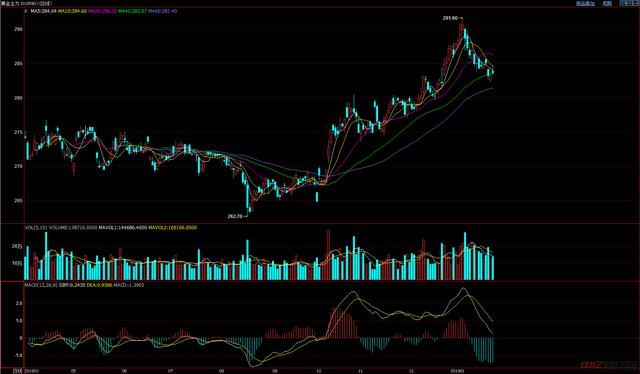
Task: Click the MAVOL1:144686.4000 value
Action: click(122, 227)
